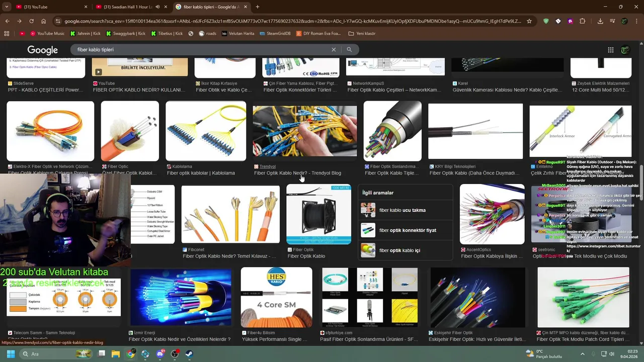Mute the Swadian Hall tab audio
The width and height of the screenshot is (644, 362).
(x=157, y=7)
